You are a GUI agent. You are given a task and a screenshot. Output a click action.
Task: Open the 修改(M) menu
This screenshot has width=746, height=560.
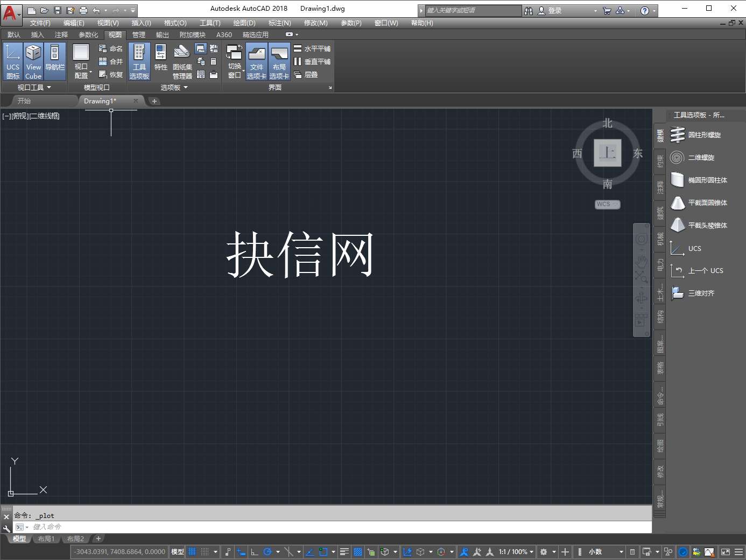point(316,23)
